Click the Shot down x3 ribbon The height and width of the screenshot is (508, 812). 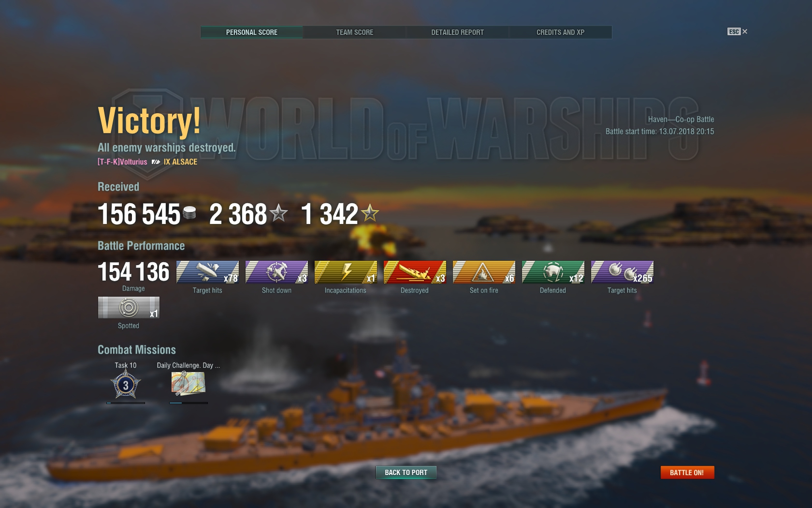[276, 272]
